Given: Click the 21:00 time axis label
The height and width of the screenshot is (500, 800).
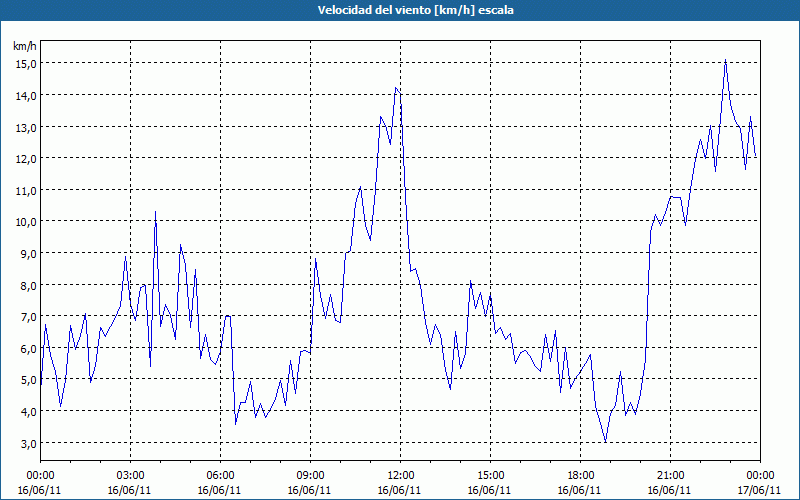Looking at the screenshot, I should (x=670, y=475).
